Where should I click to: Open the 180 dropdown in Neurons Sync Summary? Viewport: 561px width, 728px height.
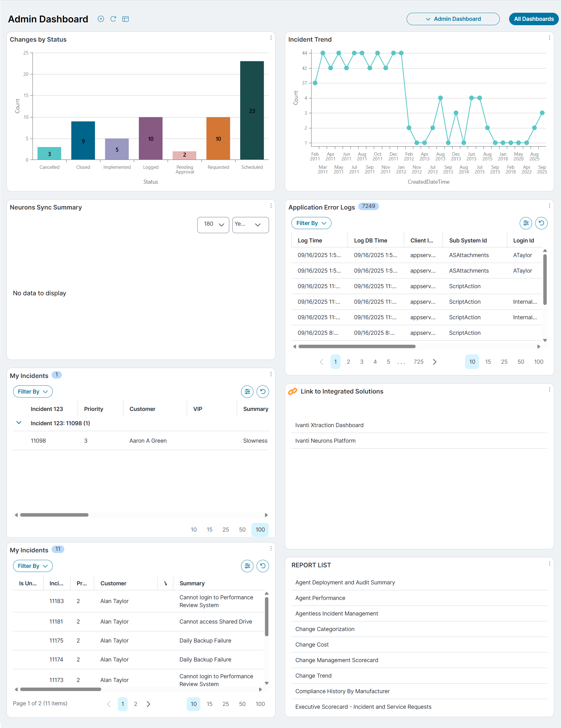click(x=213, y=225)
